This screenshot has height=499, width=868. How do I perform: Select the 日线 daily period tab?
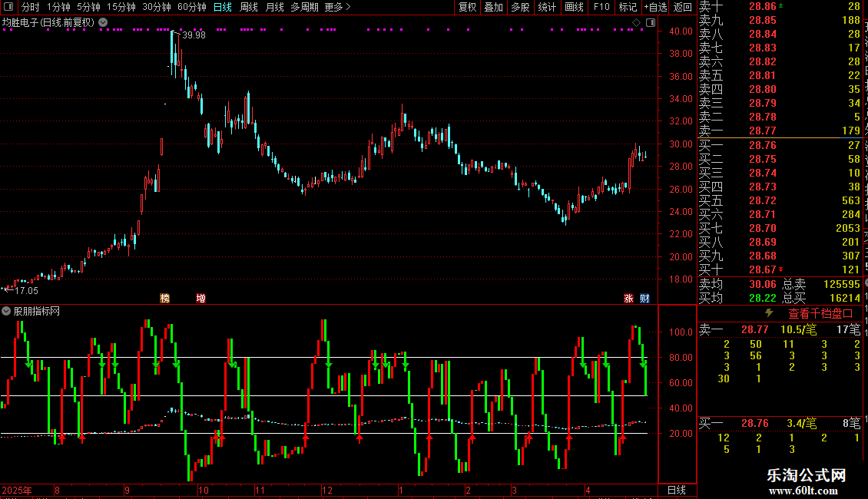click(223, 7)
